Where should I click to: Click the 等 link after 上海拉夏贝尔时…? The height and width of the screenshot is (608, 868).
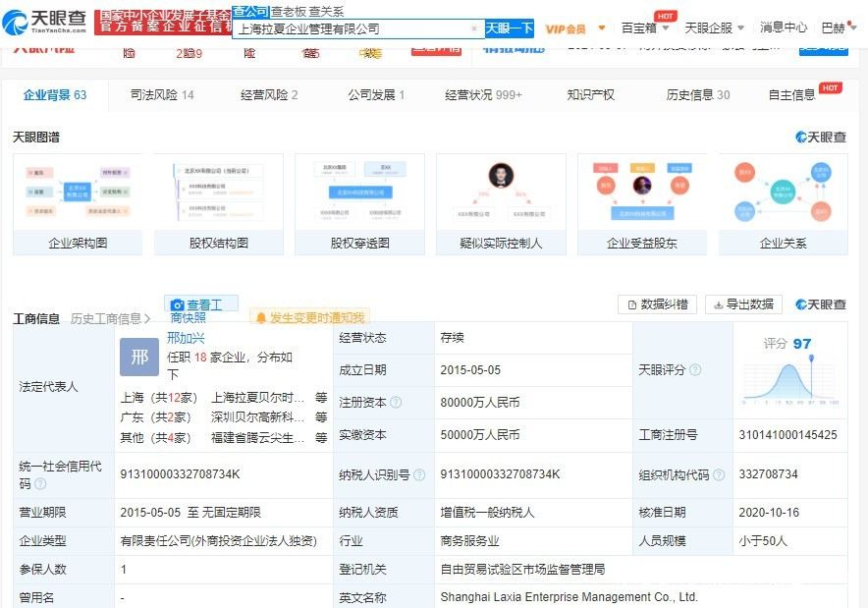tap(321, 398)
